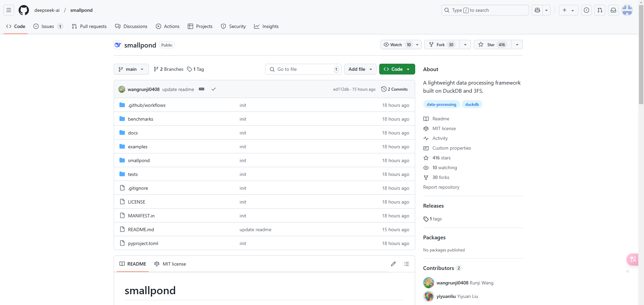
Task: Open GitHub home via the octocat logo
Action: pos(23,10)
